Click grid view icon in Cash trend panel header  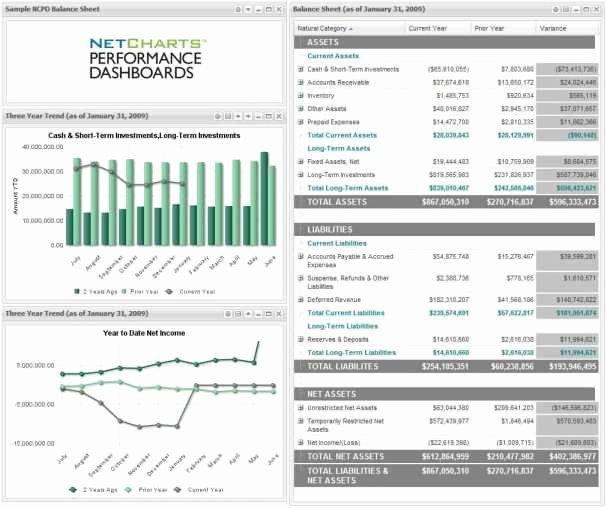pyautogui.click(x=228, y=116)
